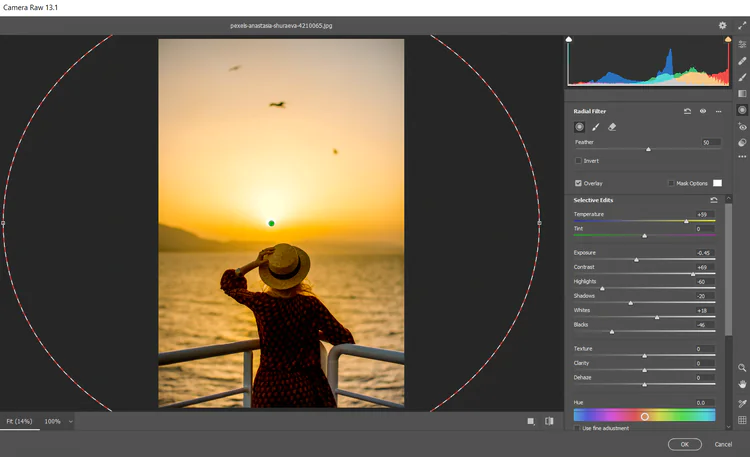Open Camera Raw preferences gear icon

[722, 26]
